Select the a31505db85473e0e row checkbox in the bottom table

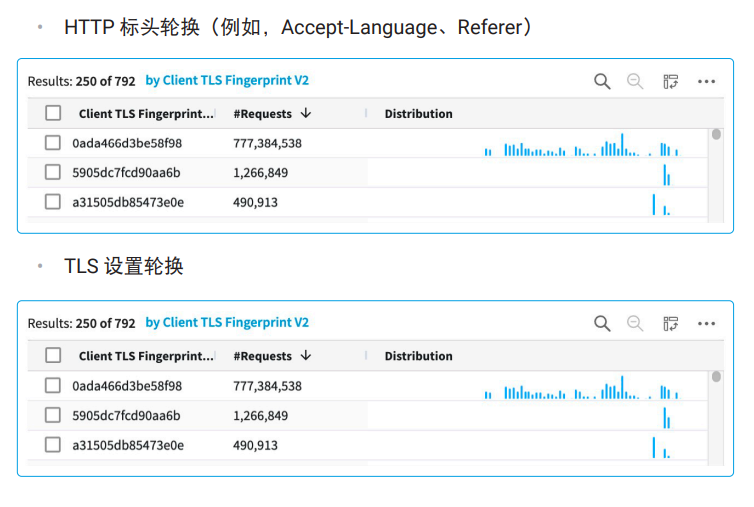[53, 444]
